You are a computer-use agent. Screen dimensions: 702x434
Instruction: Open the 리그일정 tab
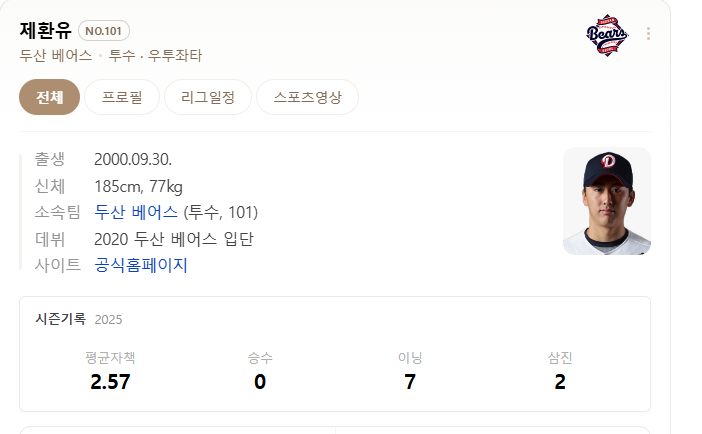(x=208, y=97)
